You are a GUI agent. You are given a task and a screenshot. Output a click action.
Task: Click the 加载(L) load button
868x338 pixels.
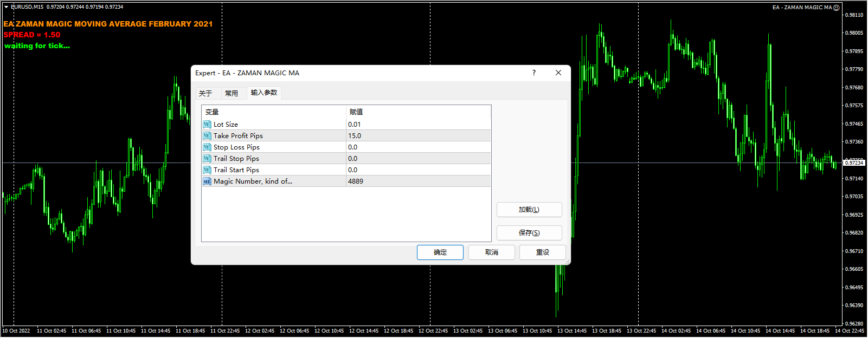click(x=529, y=210)
